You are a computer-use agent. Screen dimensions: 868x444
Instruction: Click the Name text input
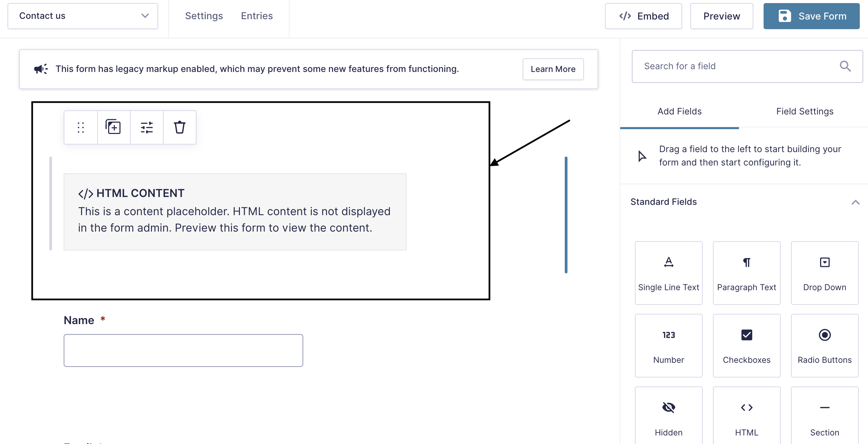(x=183, y=350)
